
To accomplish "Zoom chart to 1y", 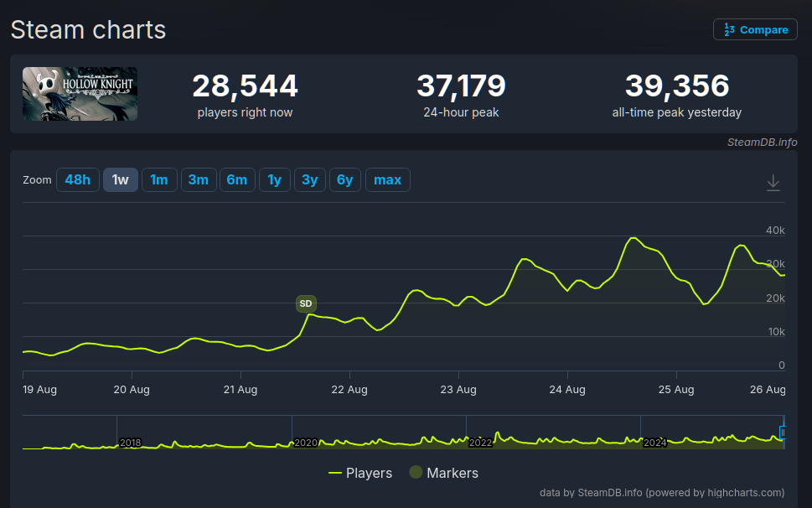I will point(275,179).
